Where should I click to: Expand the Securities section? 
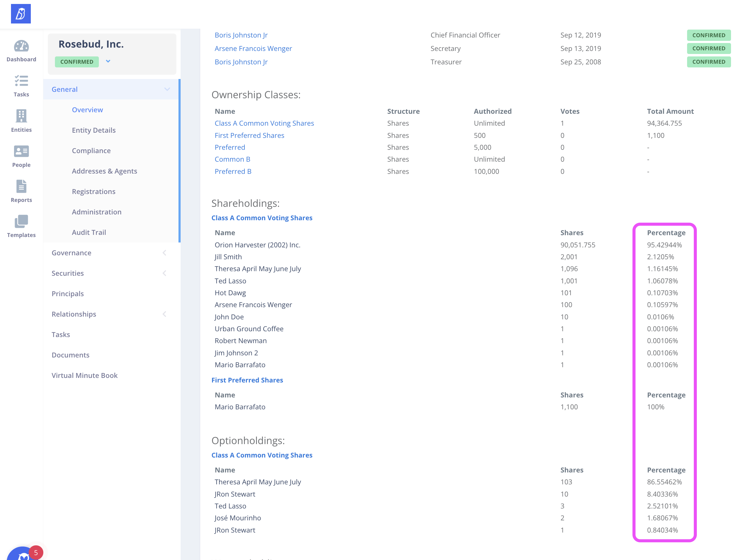[164, 273]
